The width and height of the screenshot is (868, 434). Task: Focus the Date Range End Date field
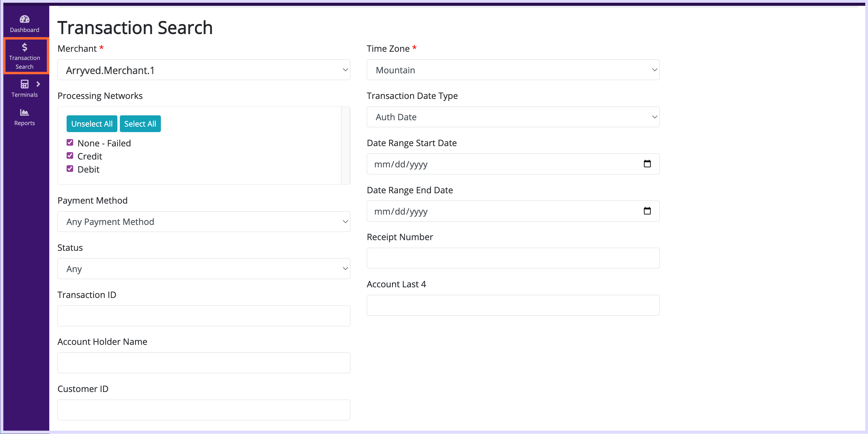tap(513, 211)
